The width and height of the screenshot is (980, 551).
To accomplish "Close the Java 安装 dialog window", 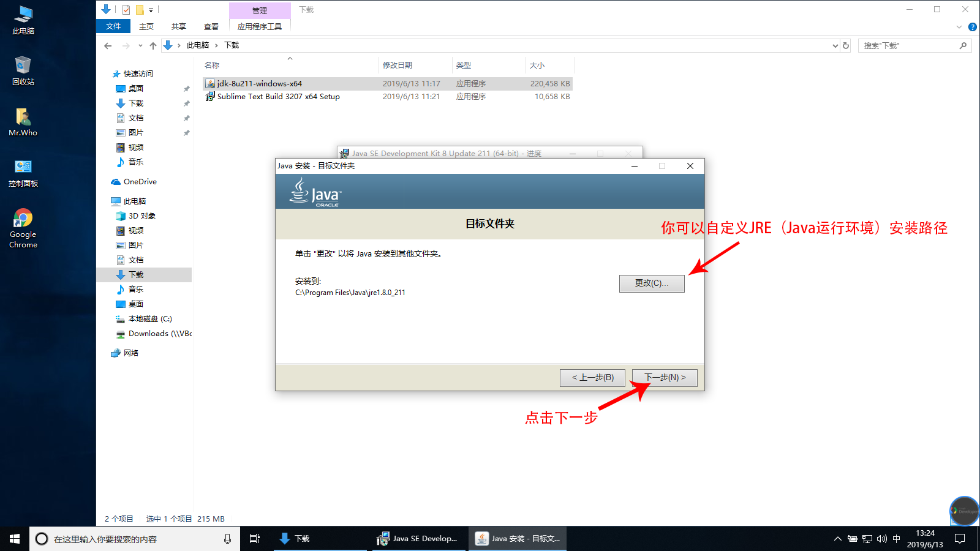I will pyautogui.click(x=690, y=166).
